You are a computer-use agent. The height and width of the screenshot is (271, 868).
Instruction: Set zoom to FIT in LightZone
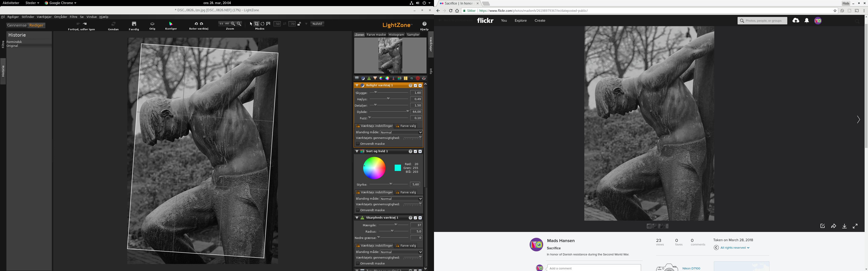click(227, 24)
